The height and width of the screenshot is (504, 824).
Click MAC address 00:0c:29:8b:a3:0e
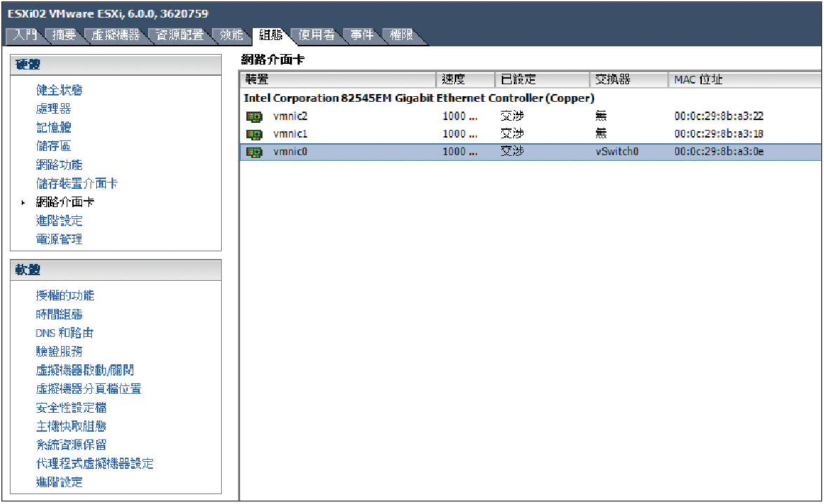coord(719,152)
